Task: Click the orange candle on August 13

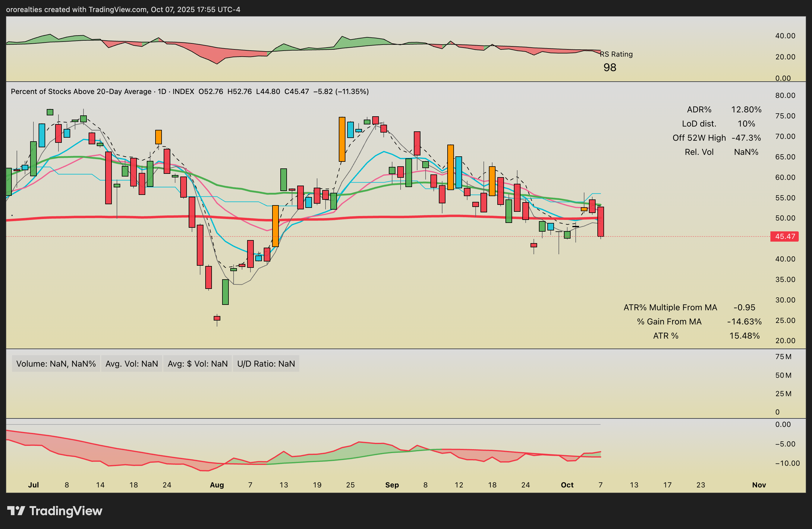Action: point(275,226)
